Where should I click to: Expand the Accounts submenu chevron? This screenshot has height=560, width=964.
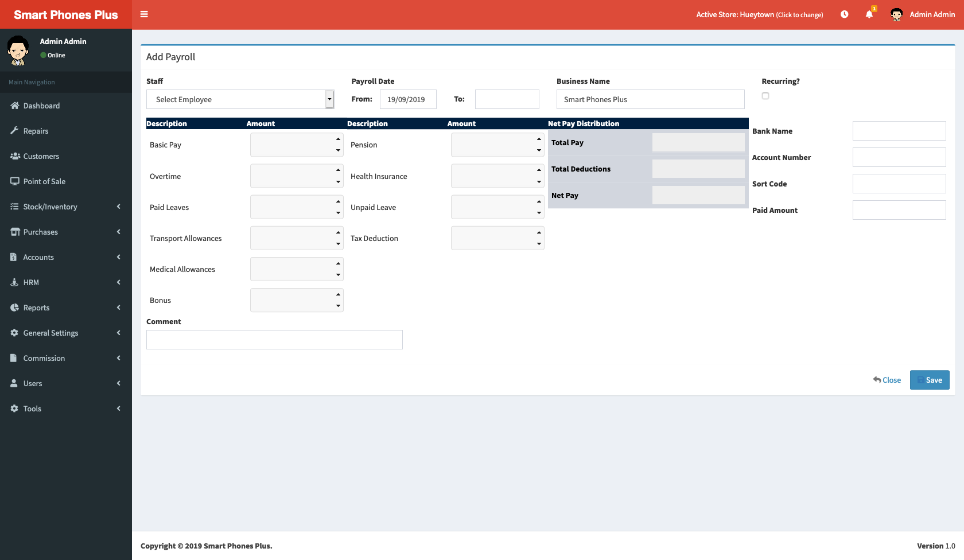119,257
